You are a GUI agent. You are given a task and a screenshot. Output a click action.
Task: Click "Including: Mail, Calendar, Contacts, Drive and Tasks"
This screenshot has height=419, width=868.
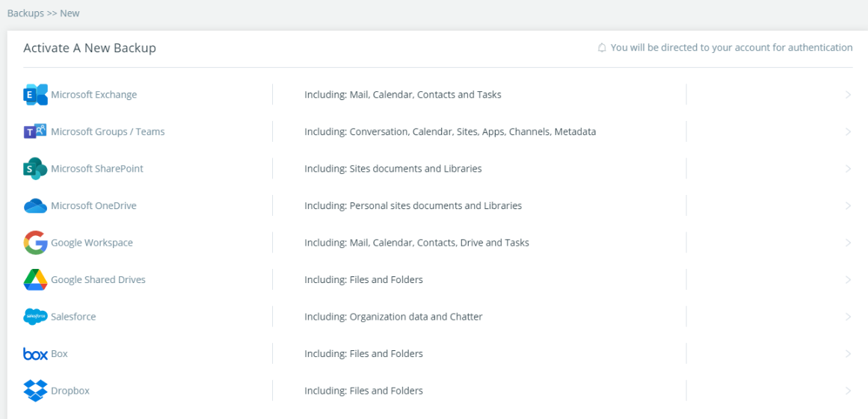(417, 243)
